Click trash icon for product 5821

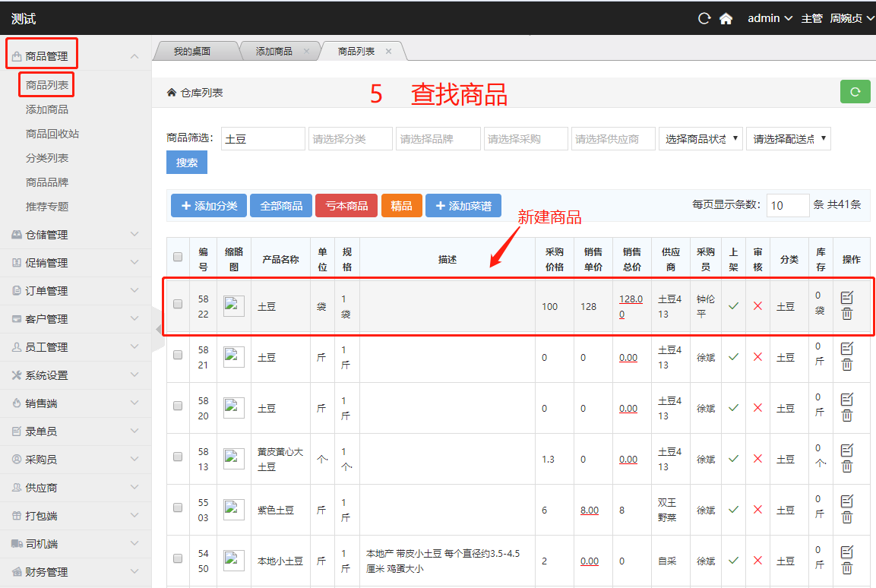pos(847,365)
